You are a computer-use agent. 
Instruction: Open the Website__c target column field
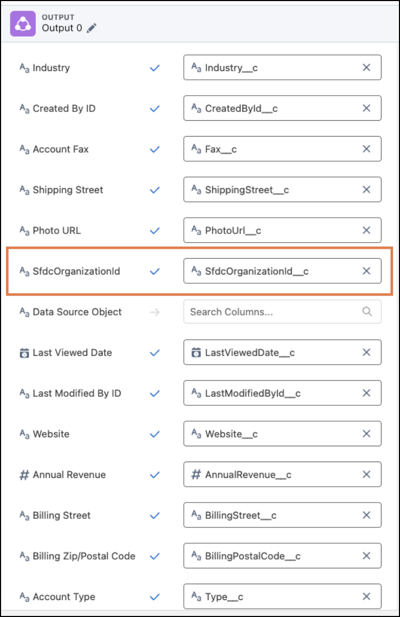coord(282,434)
